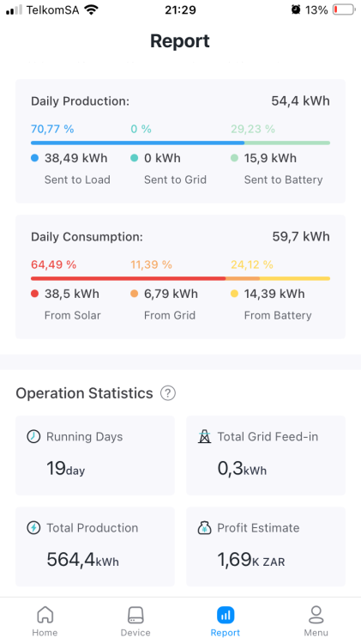Image resolution: width=361 pixels, height=644 pixels.
Task: Tap the Total Grid Feed-in pylon icon
Action: (204, 436)
